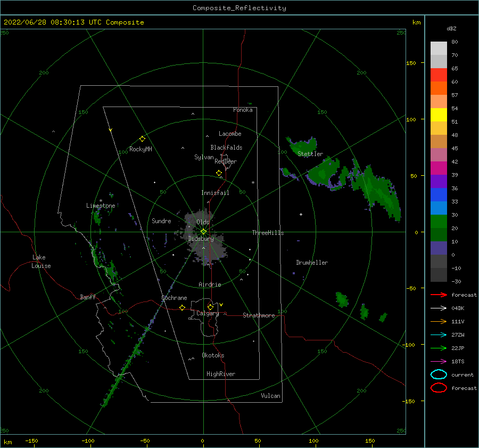Image resolution: width=479 pixels, height=448 pixels.
Task: Click the Stettler city label
Action: [x=310, y=154]
